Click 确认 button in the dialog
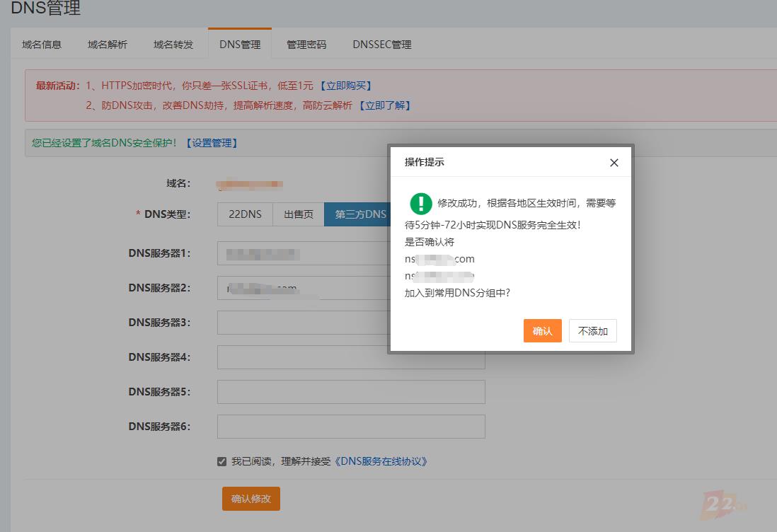Viewport: 777px width, 532px height. [x=542, y=331]
